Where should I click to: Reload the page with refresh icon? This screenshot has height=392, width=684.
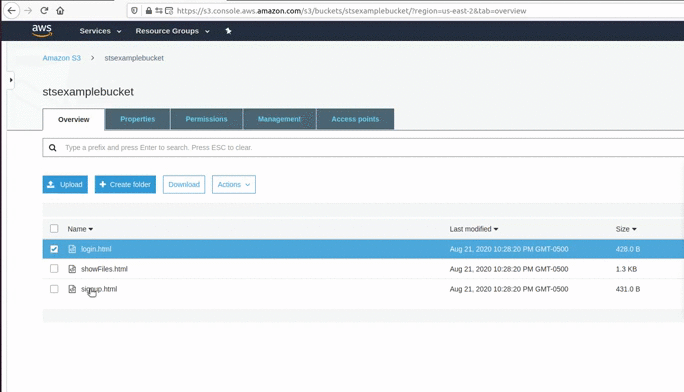44,10
